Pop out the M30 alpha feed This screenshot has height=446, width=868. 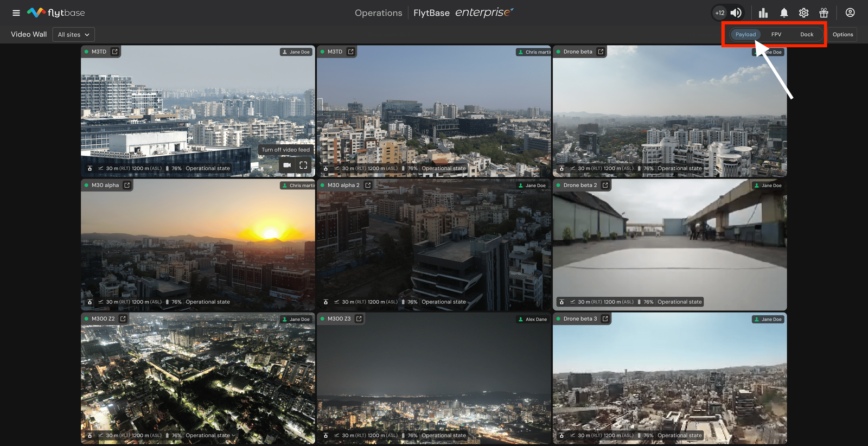coord(127,185)
